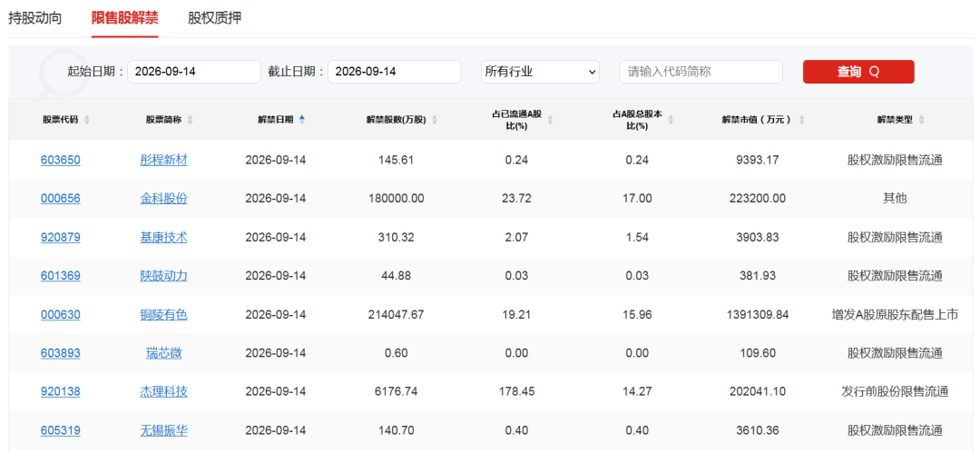Select the 23.72 percentage cell
Viewport: 980px width, 453px height.
point(517,198)
